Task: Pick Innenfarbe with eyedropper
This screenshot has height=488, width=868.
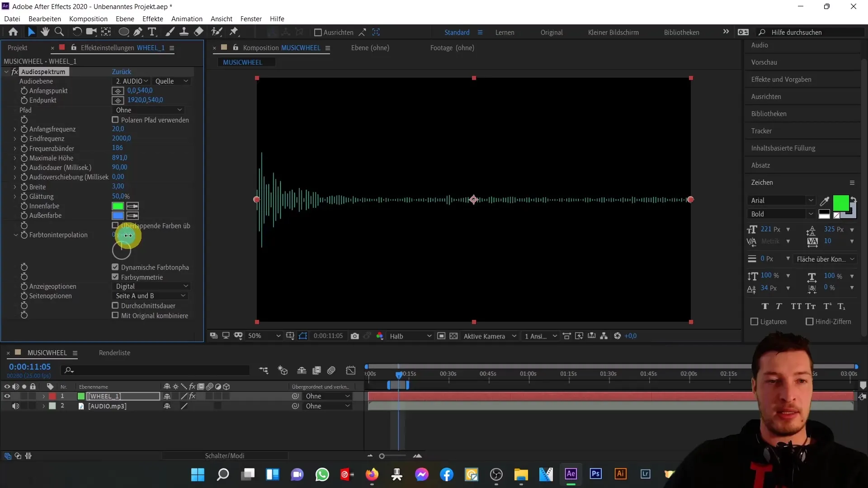Action: tap(132, 206)
